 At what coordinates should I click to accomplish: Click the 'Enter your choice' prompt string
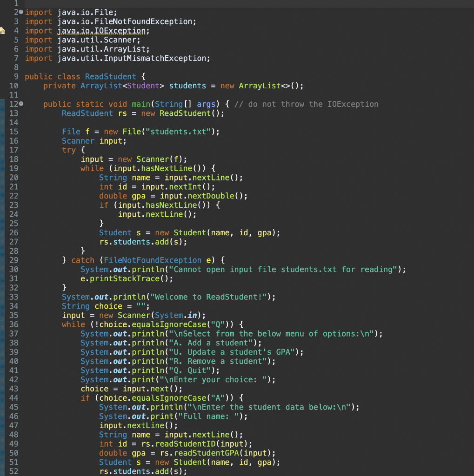213,379
